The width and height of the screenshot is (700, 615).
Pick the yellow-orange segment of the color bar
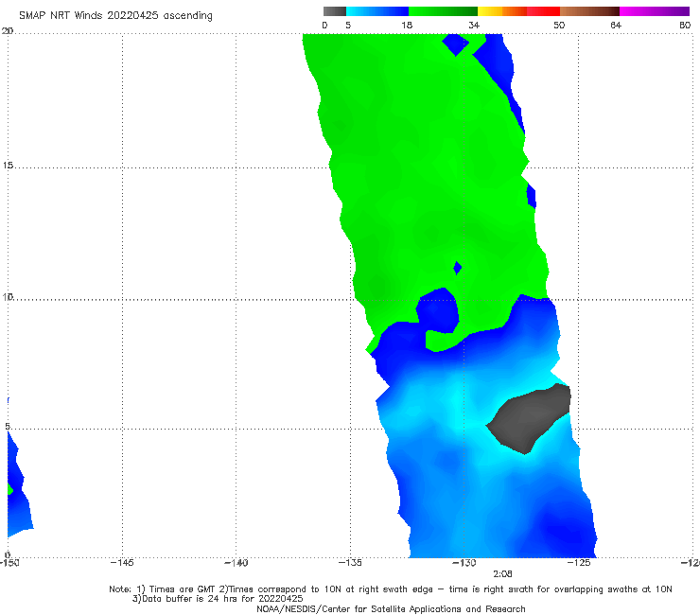point(501,11)
